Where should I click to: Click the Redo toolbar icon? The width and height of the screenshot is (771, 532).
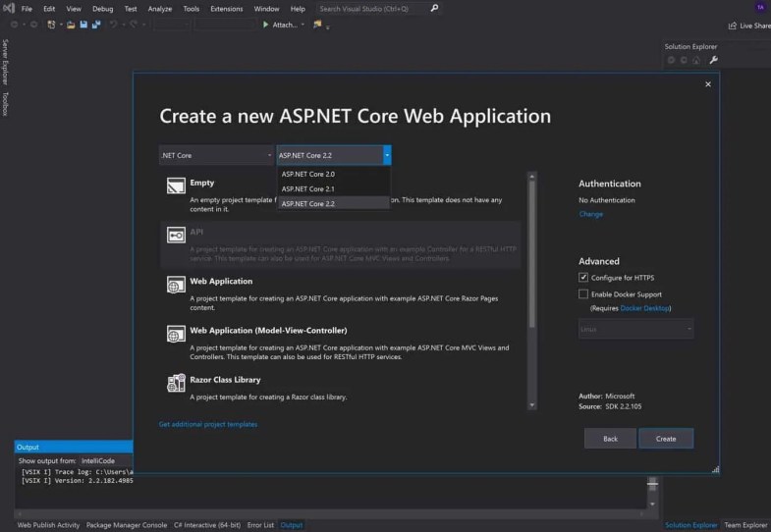pyautogui.click(x=134, y=25)
